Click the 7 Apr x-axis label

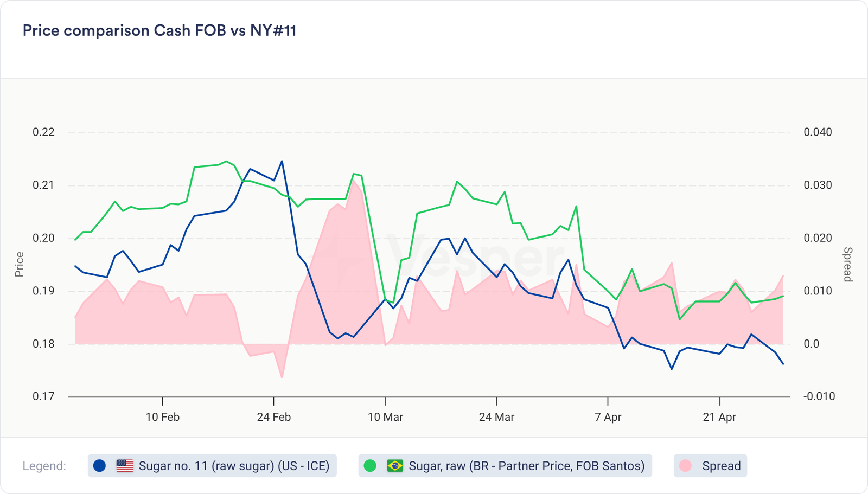coord(608,417)
